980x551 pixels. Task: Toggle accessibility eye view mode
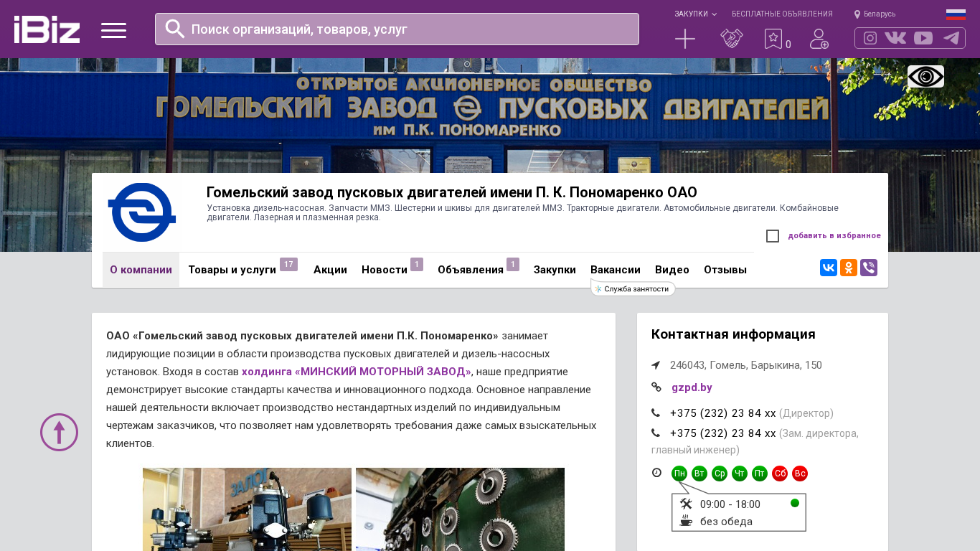click(925, 77)
